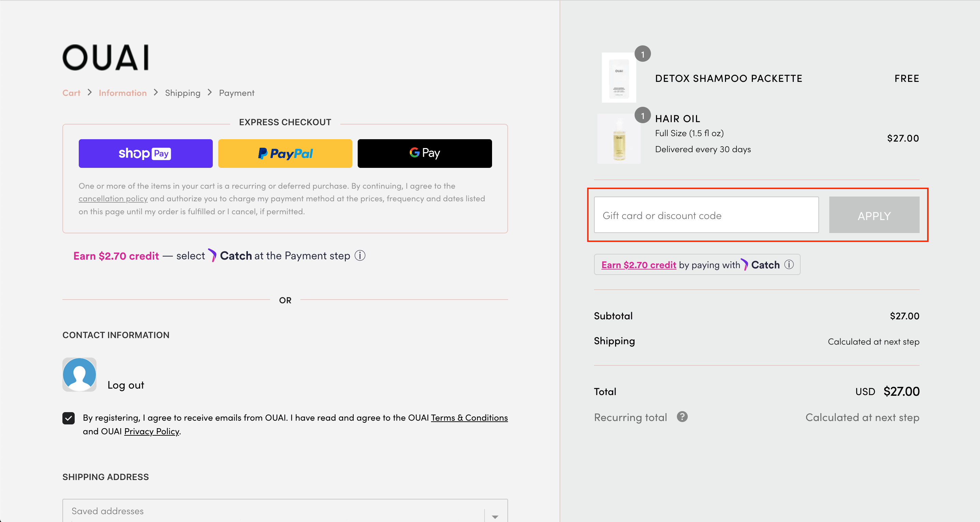Click the Hair Oil product thumbnail
The width and height of the screenshot is (980, 522).
click(x=619, y=139)
